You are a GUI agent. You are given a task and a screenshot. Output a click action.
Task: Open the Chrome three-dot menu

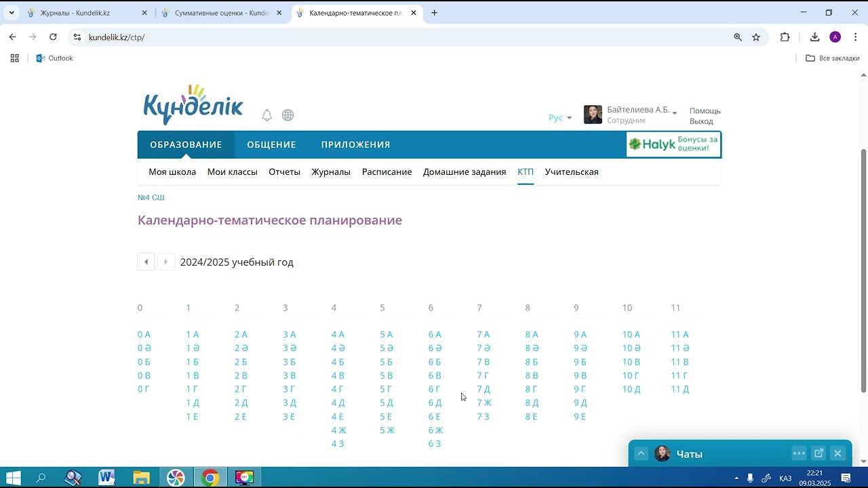pyautogui.click(x=856, y=37)
